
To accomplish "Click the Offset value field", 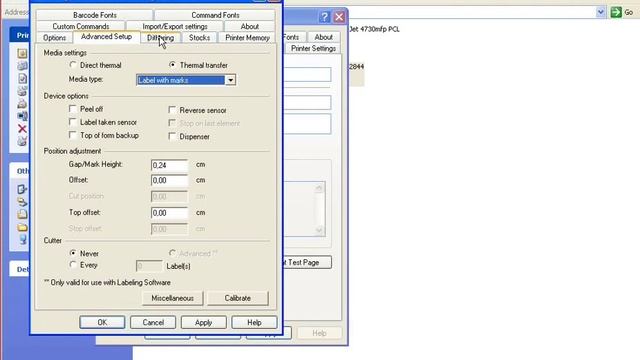I will click(169, 180).
